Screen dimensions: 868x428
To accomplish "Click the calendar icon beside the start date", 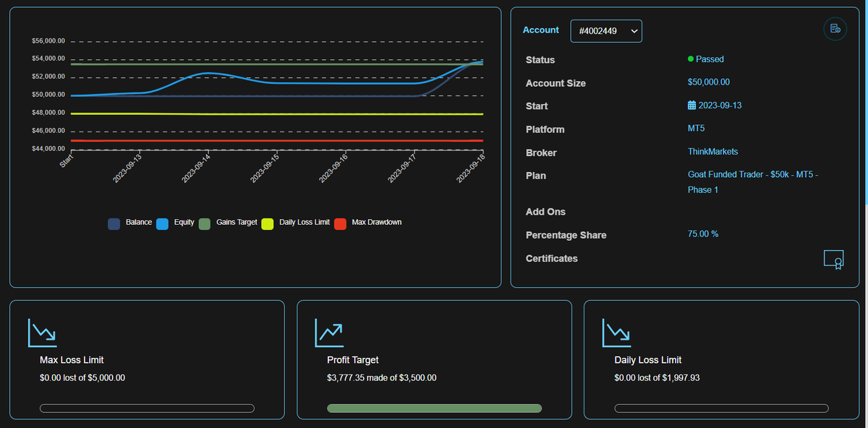I will tap(692, 106).
